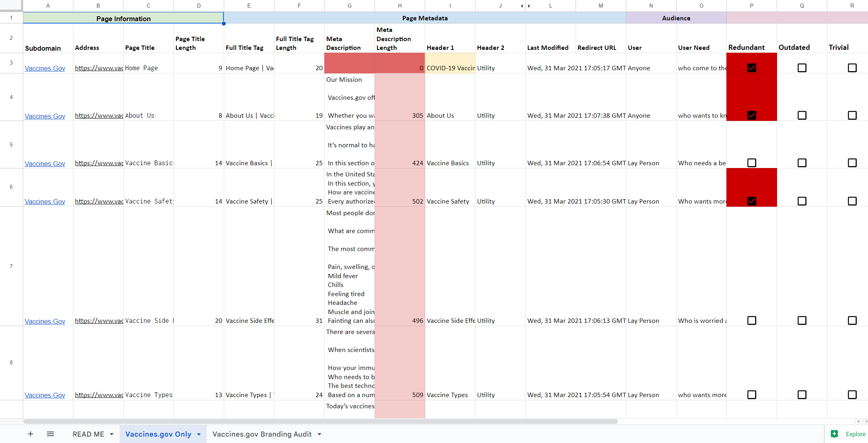Uncheck the Redundant checkbox in the About Us row

pos(752,115)
